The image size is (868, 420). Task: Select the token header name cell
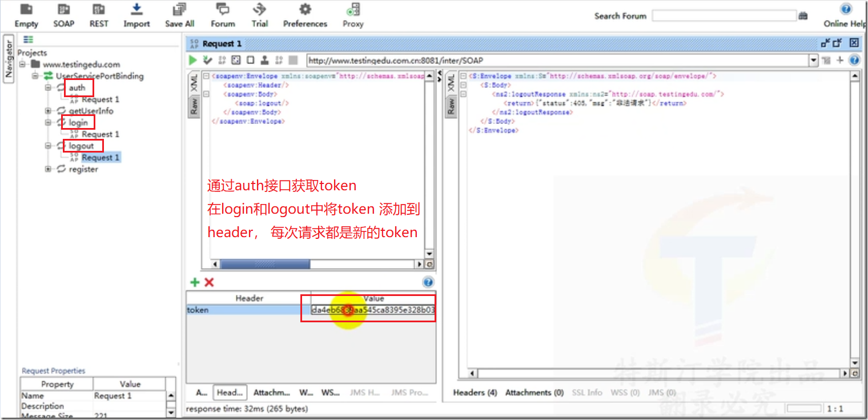click(x=248, y=310)
